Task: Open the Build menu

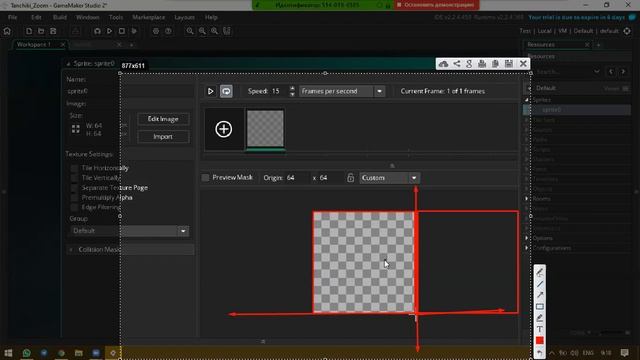Action: click(x=60, y=17)
